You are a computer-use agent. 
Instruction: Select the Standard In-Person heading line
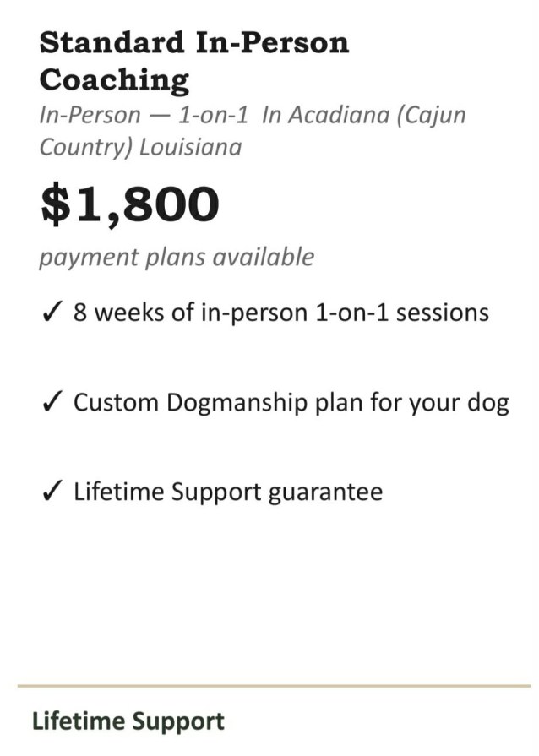194,42
